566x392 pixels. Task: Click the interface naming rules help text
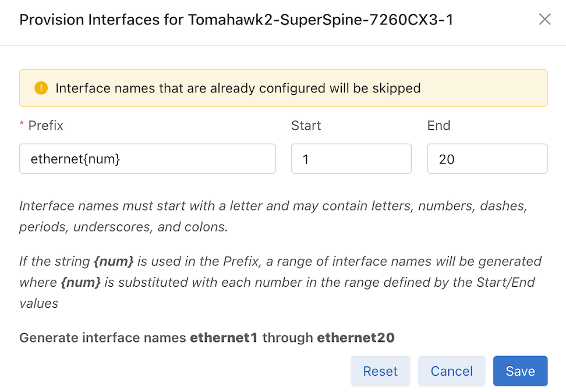click(x=273, y=216)
